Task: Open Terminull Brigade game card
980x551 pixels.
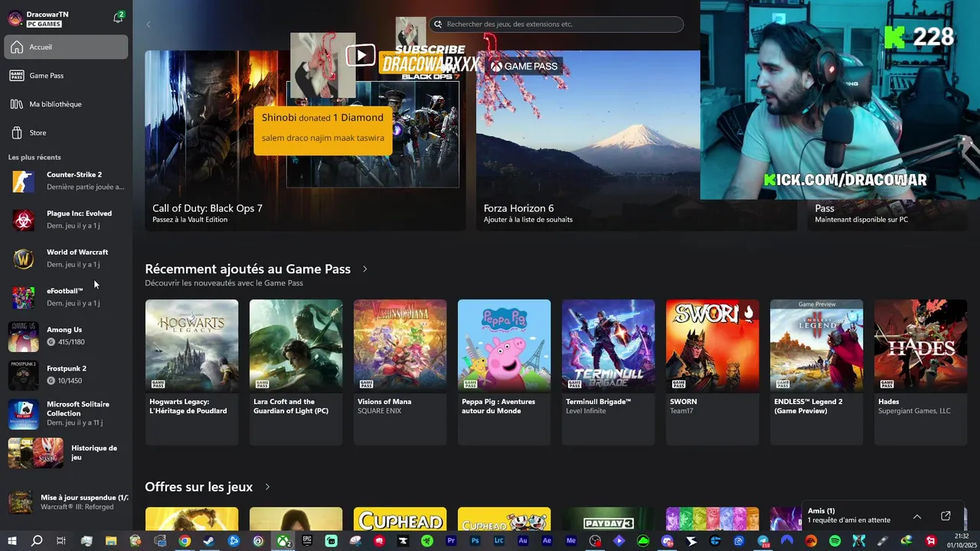Action: click(x=608, y=372)
